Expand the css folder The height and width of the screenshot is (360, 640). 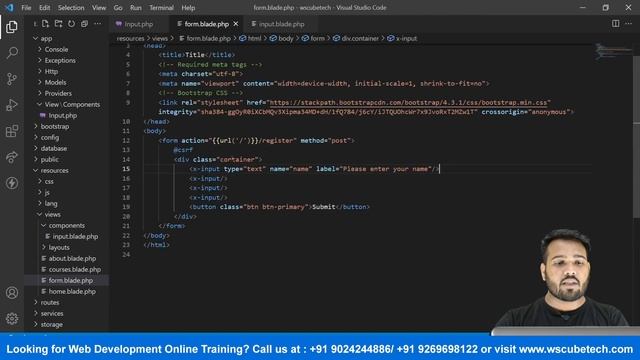(49, 182)
